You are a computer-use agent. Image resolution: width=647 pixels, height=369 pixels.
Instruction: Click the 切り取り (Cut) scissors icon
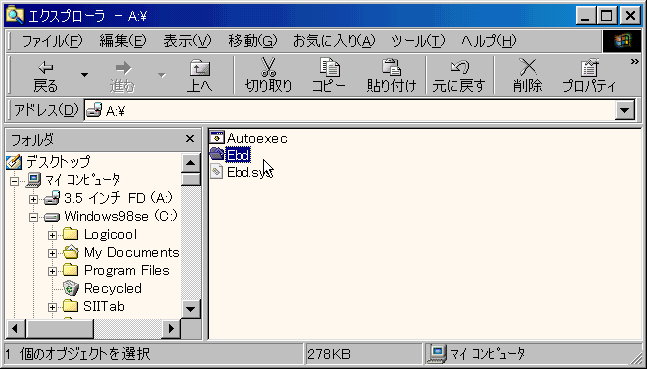point(268,67)
